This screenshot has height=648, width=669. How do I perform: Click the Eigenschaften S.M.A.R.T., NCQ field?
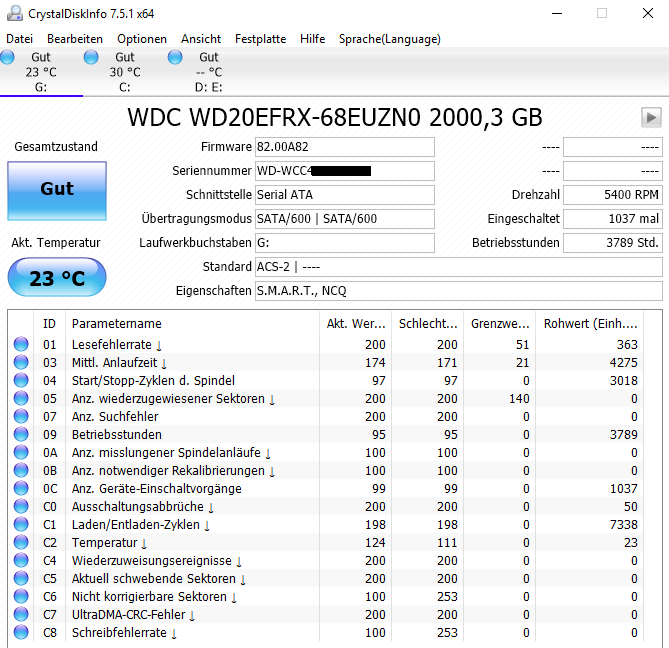coord(459,291)
